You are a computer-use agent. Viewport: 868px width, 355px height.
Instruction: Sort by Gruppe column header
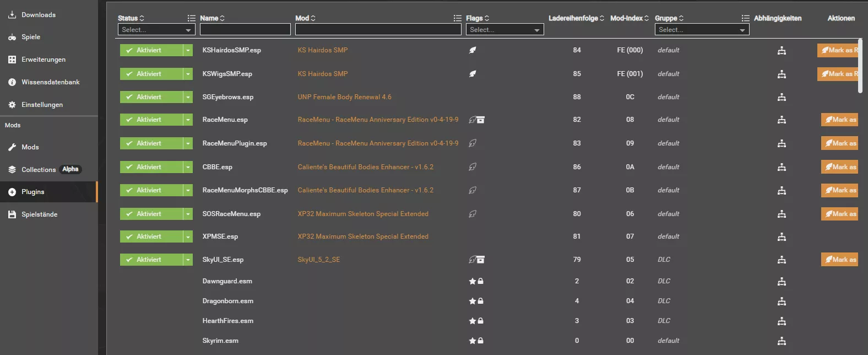[x=669, y=18]
